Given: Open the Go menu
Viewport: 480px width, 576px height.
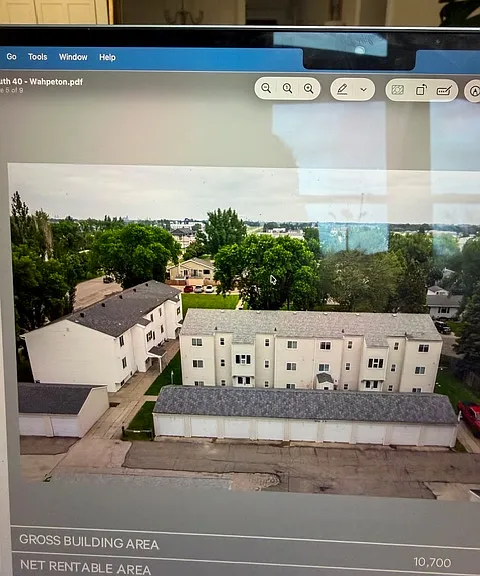Looking at the screenshot, I should 11,57.
